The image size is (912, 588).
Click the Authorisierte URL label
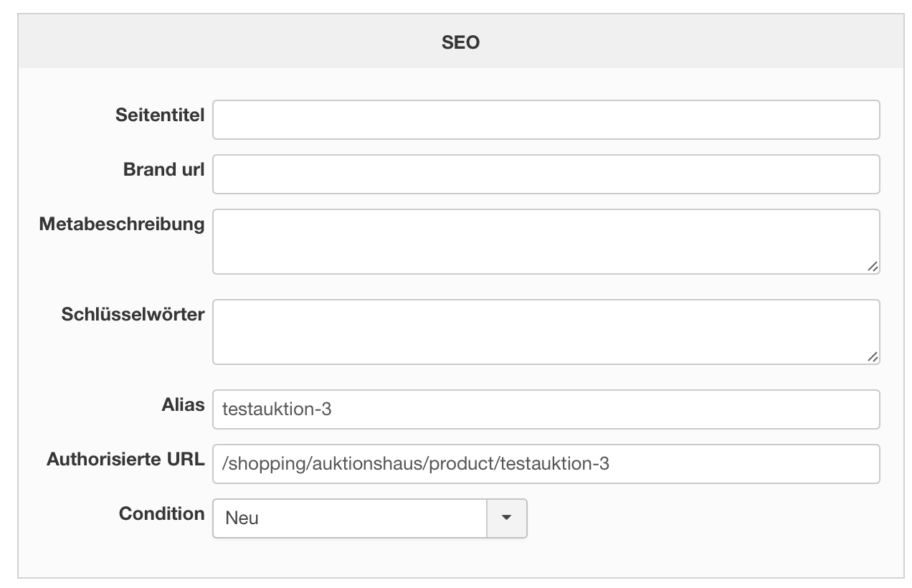[x=125, y=459]
